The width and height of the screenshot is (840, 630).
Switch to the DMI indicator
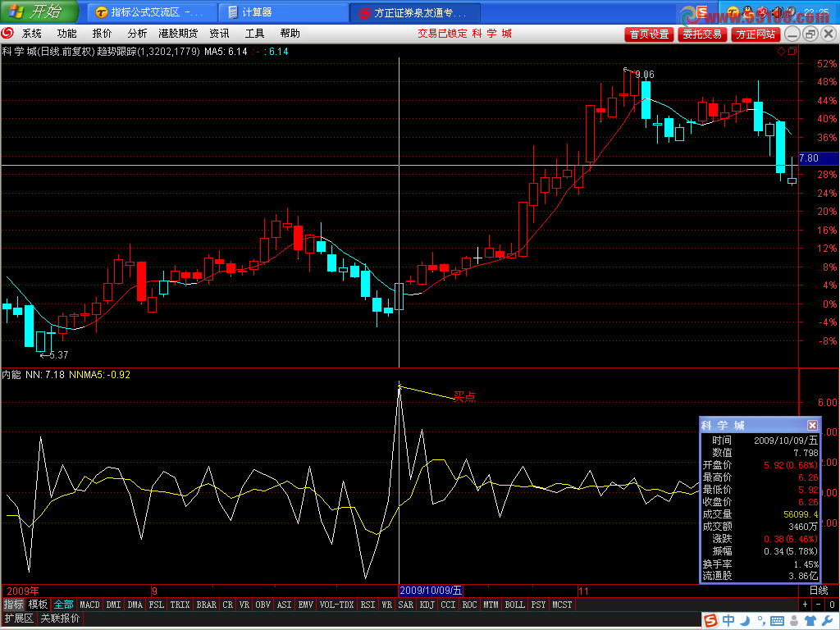[113, 605]
